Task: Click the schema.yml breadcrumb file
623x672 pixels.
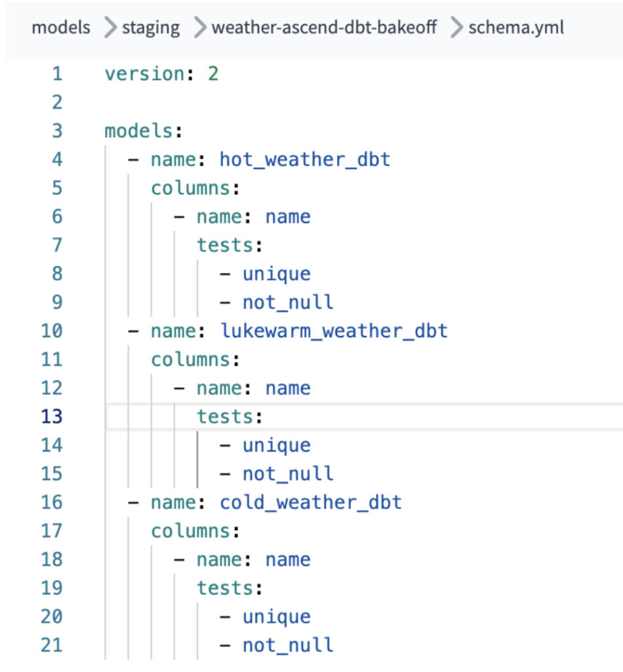Action: (516, 28)
